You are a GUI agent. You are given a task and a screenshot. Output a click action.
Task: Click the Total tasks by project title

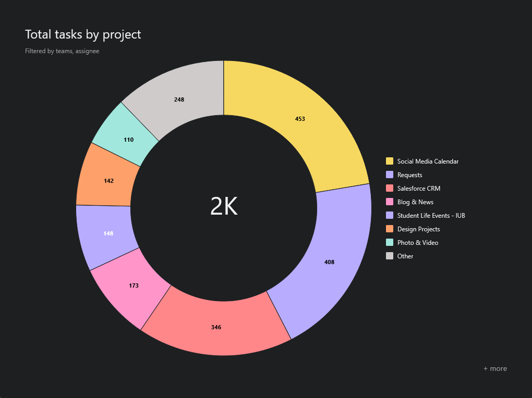pyautogui.click(x=82, y=34)
